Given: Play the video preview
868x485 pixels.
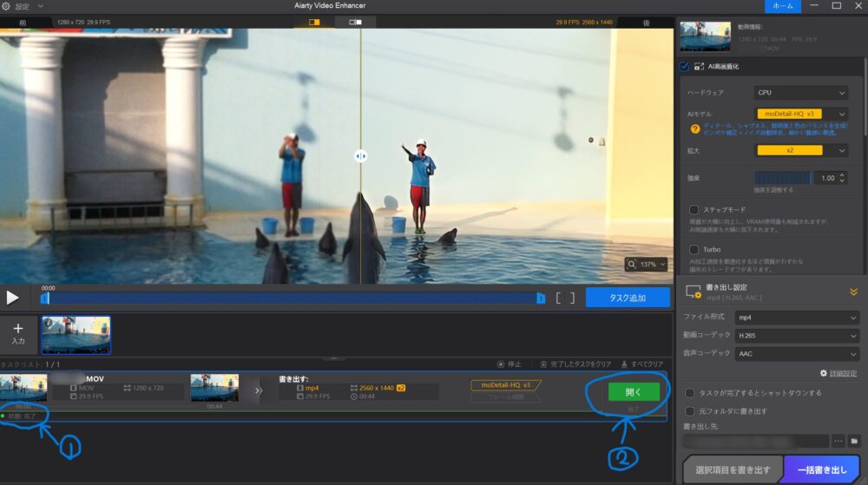Looking at the screenshot, I should tap(12, 298).
